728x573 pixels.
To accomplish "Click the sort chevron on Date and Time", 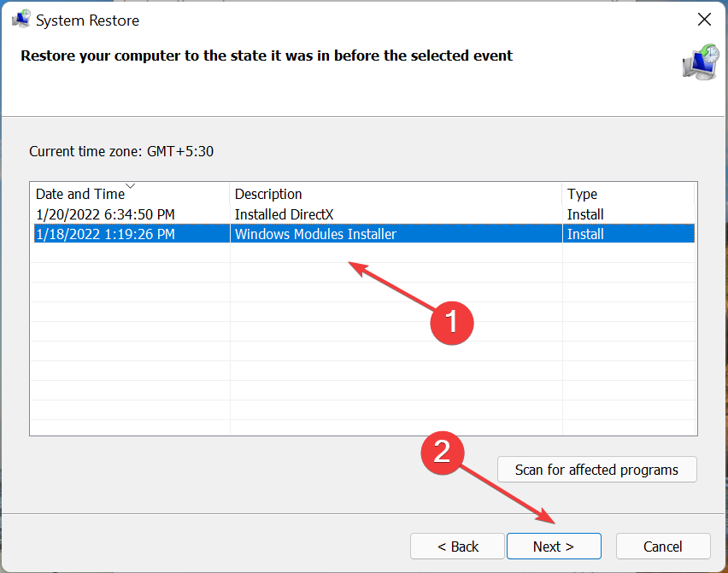I will coord(130,184).
